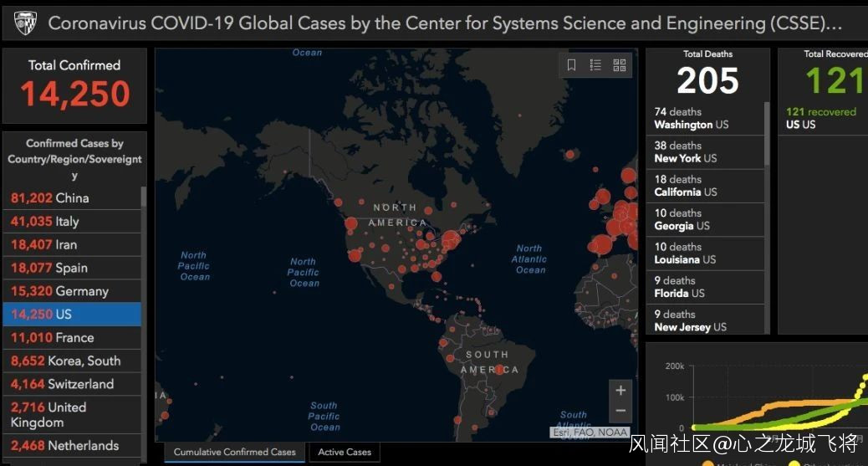Click the 121 recovered US entry
The width and height of the screenshot is (868, 466).
[x=823, y=118]
